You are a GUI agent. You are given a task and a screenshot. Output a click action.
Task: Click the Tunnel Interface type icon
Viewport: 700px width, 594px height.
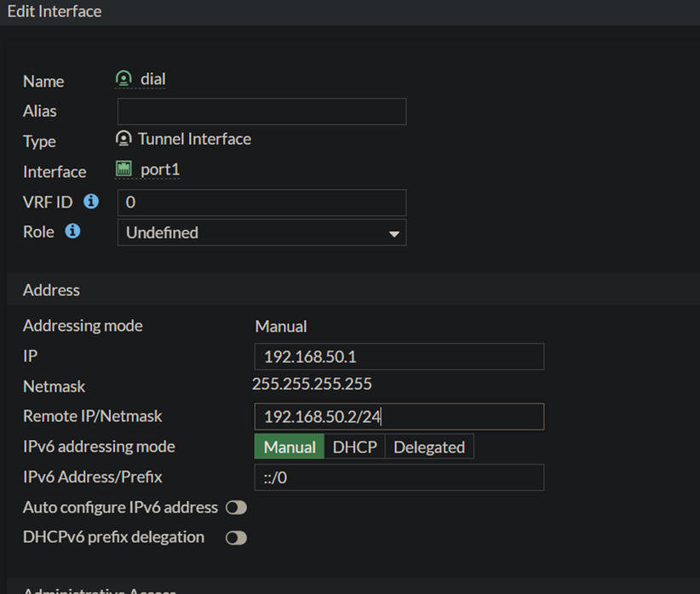point(124,139)
